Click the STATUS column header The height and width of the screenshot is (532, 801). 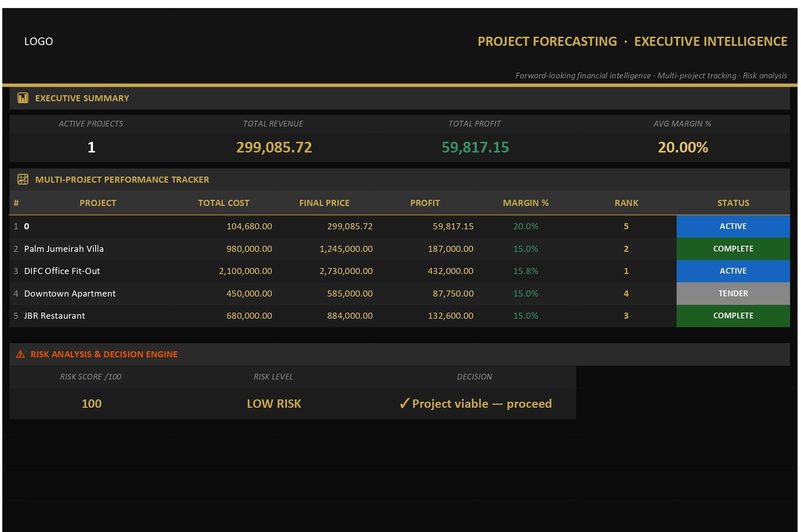733,203
